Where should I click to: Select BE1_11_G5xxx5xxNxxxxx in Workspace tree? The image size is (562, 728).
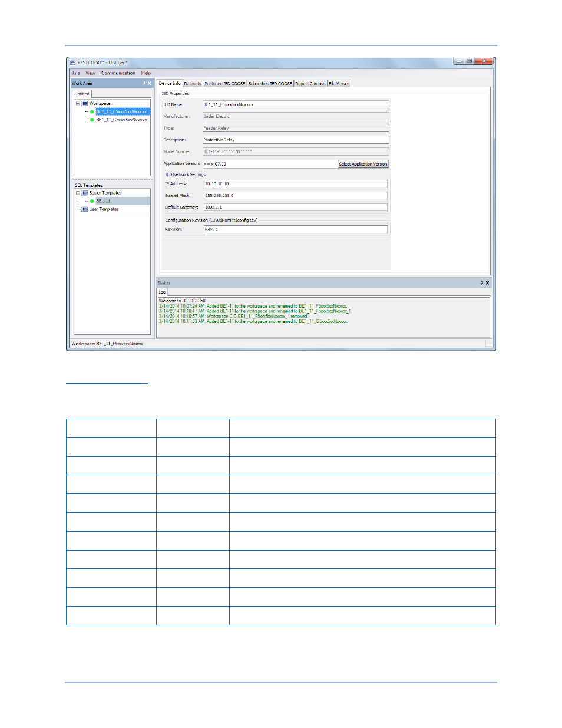point(122,120)
